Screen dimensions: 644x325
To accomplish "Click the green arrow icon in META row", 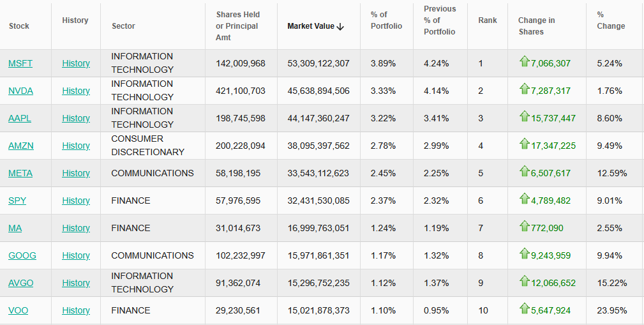I will [524, 172].
